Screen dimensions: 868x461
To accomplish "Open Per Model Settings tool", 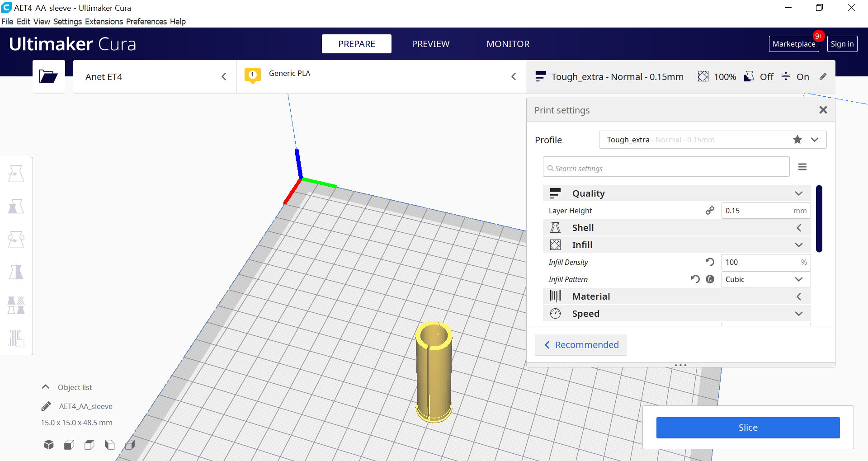I will point(16,306).
